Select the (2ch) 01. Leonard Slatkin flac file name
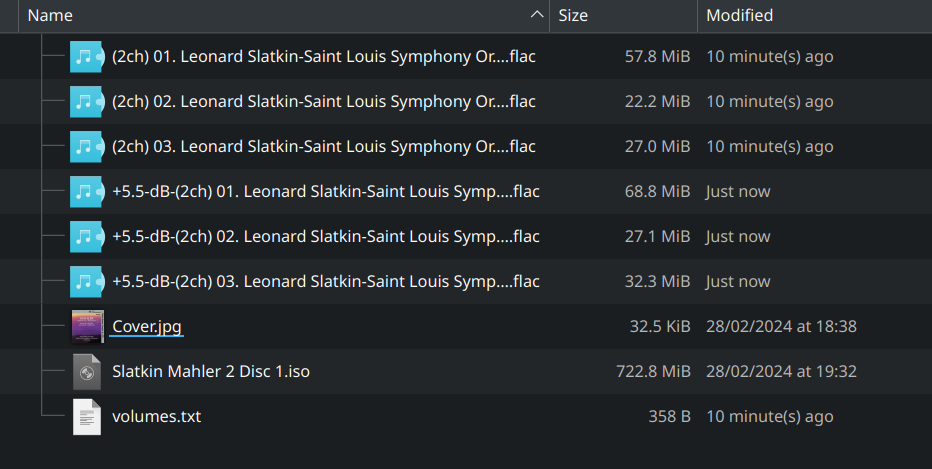 tap(324, 57)
